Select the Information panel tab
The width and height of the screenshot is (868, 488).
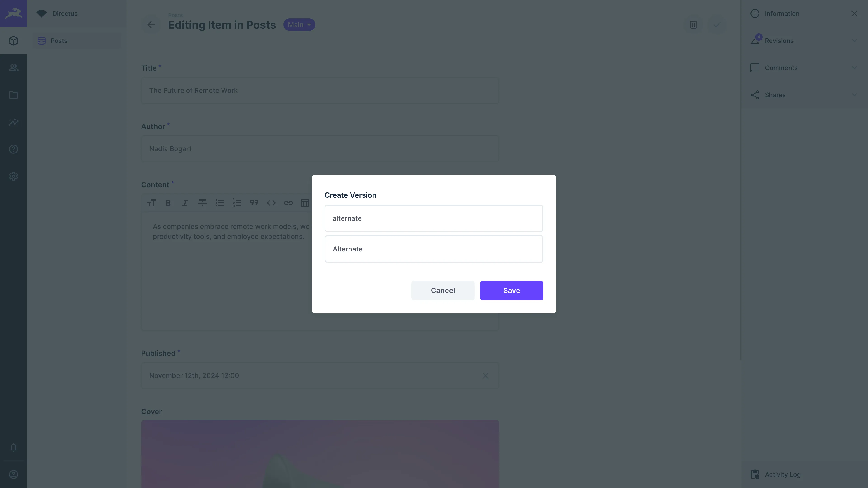point(782,13)
